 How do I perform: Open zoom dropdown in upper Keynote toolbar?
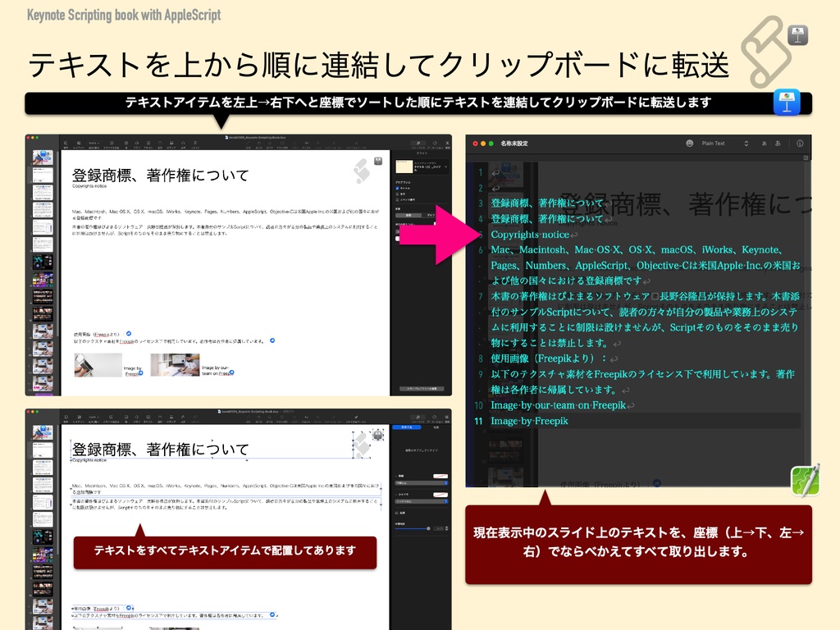coord(94,143)
